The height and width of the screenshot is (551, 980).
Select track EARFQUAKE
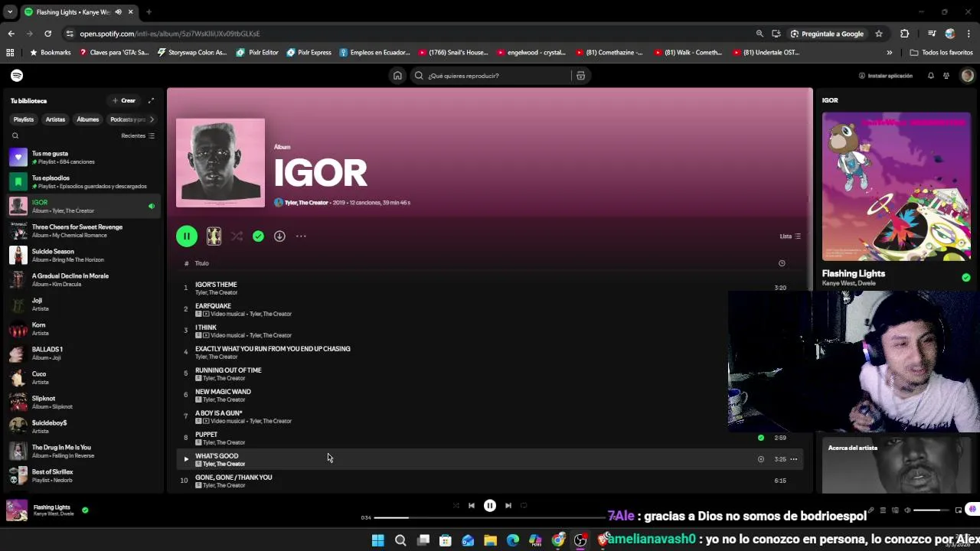pos(490,309)
